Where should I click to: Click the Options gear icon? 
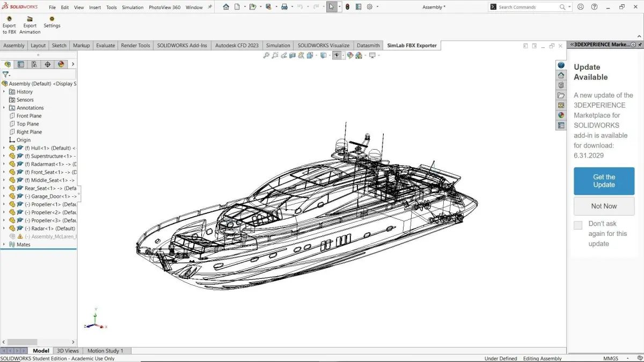tap(369, 7)
